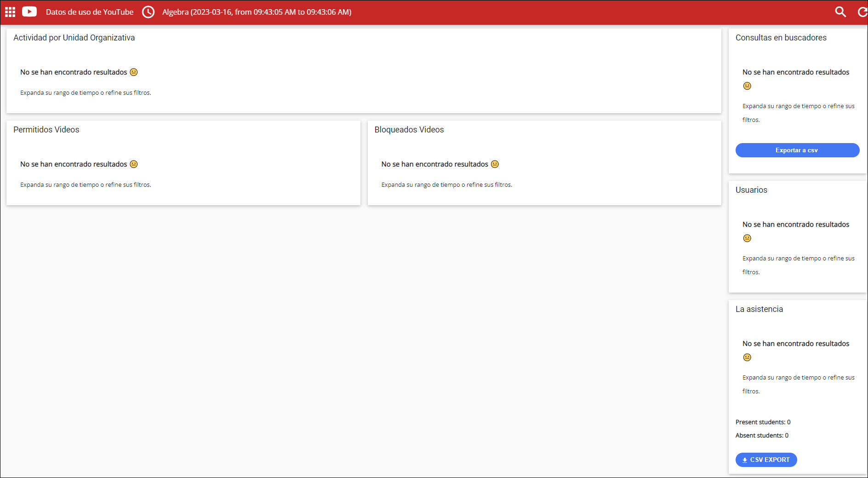868x478 pixels.
Task: Select the Algebra time range text
Action: pyautogui.click(x=257, y=12)
